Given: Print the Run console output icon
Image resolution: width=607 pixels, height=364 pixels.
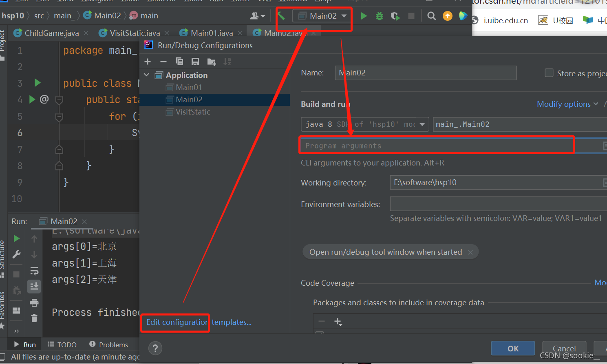Looking at the screenshot, I should [34, 302].
